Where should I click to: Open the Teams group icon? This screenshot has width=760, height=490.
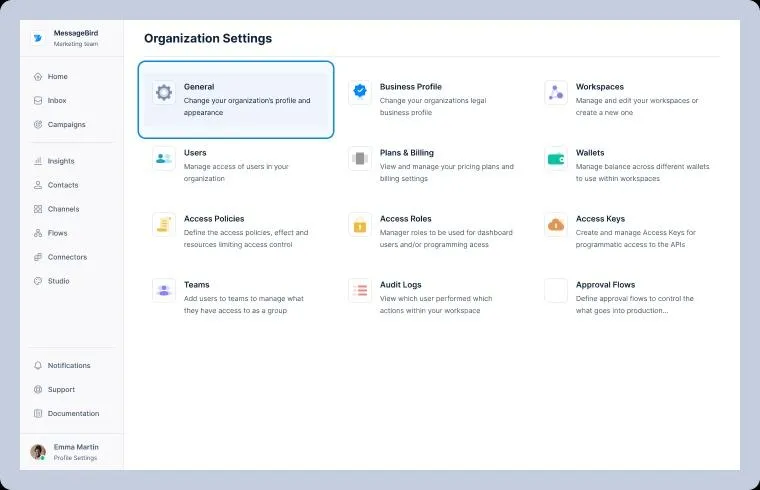[164, 290]
